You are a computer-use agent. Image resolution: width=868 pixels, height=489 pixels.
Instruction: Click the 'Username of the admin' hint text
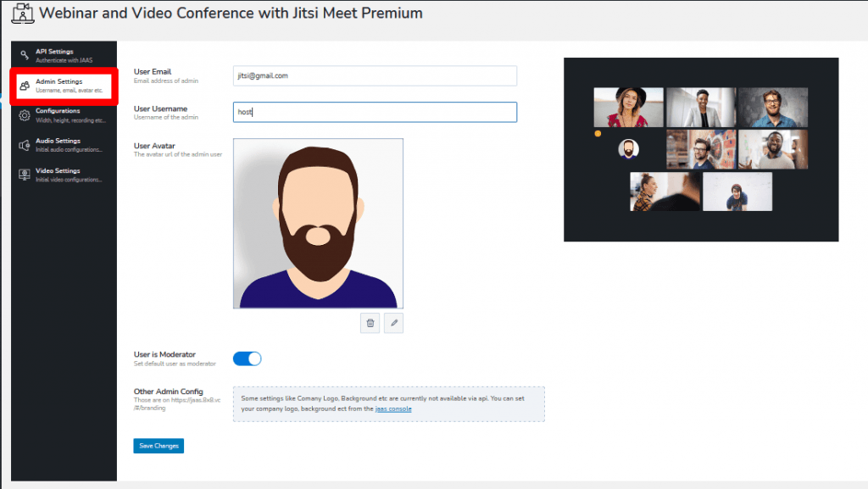(166, 117)
